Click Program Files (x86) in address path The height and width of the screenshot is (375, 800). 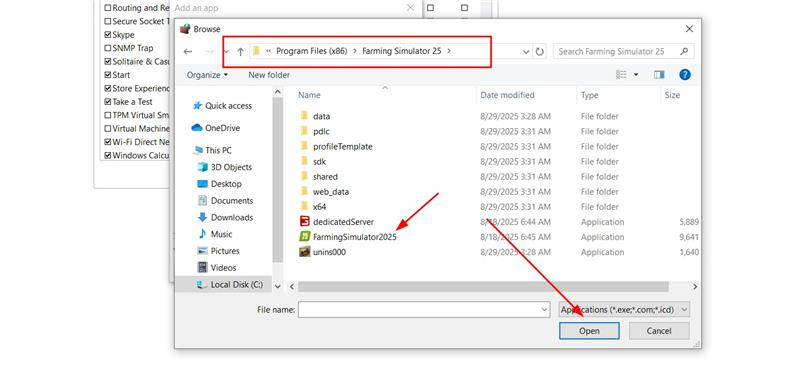pyautogui.click(x=311, y=51)
